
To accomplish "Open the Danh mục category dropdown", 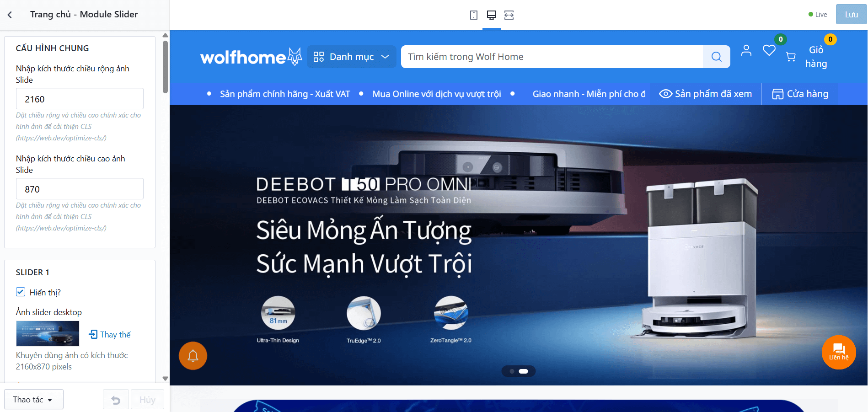I will pyautogui.click(x=351, y=57).
